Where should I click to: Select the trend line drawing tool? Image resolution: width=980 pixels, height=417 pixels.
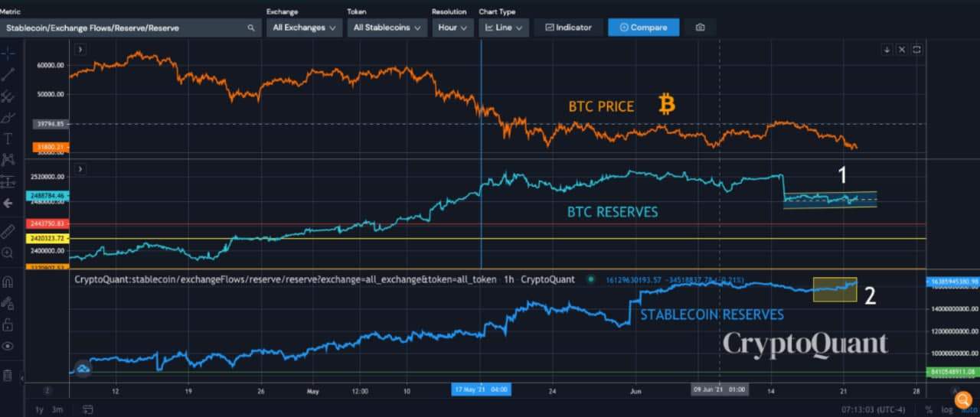click(x=8, y=74)
